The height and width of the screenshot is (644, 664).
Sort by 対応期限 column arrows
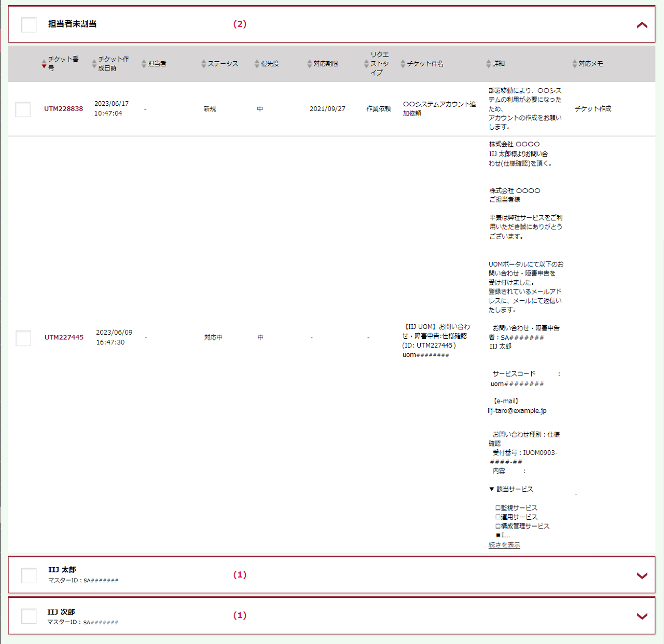pos(310,64)
